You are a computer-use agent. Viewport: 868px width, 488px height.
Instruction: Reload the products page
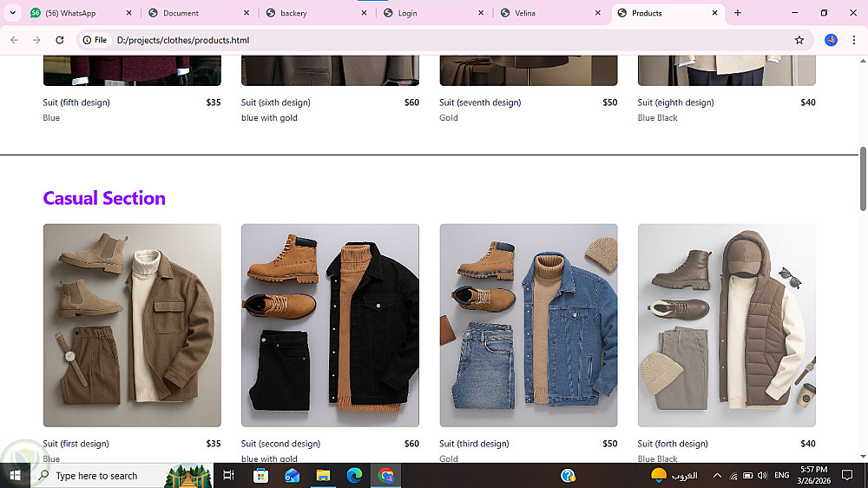point(60,40)
